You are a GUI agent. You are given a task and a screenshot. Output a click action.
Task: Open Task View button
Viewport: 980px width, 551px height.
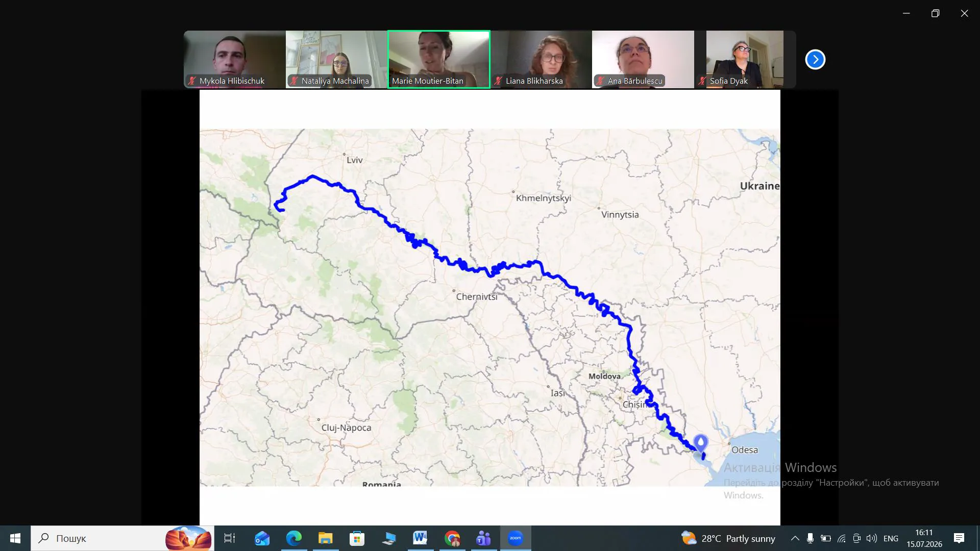[x=230, y=538]
